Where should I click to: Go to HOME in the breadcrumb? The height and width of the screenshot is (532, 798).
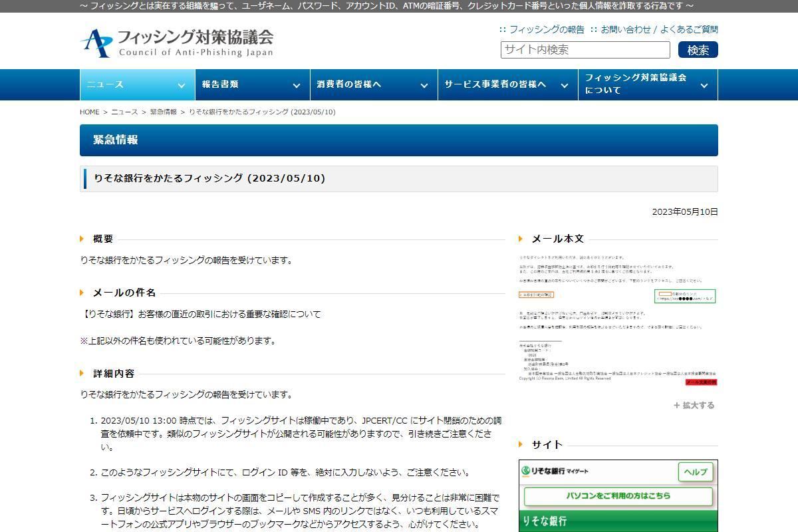[x=90, y=112]
